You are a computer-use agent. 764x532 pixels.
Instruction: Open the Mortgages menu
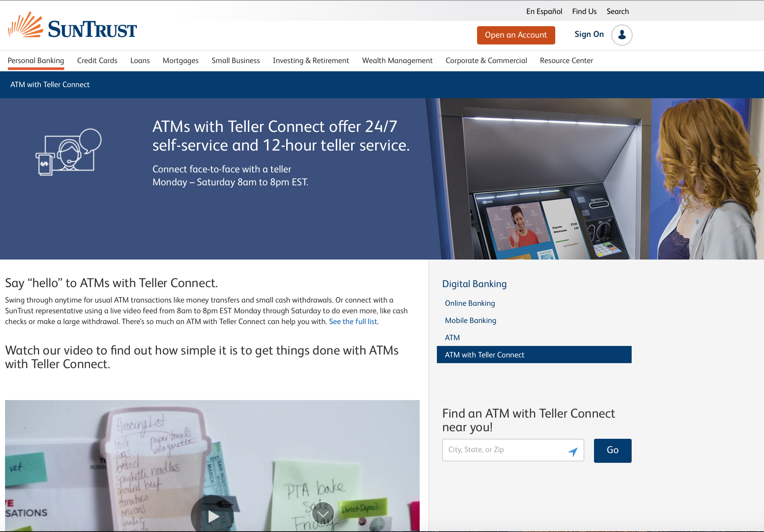180,61
